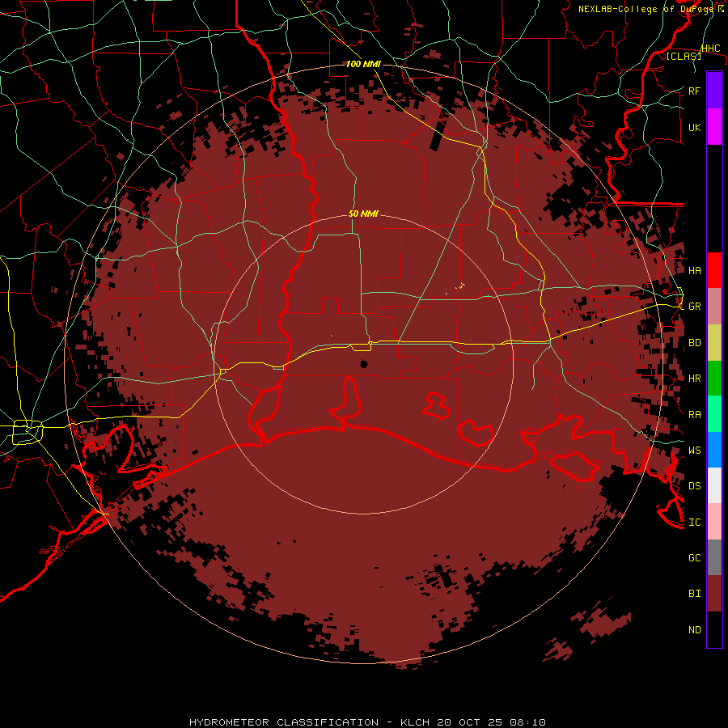Screen dimensions: 728x728
Task: Click the ND legend label
Action: (x=695, y=630)
